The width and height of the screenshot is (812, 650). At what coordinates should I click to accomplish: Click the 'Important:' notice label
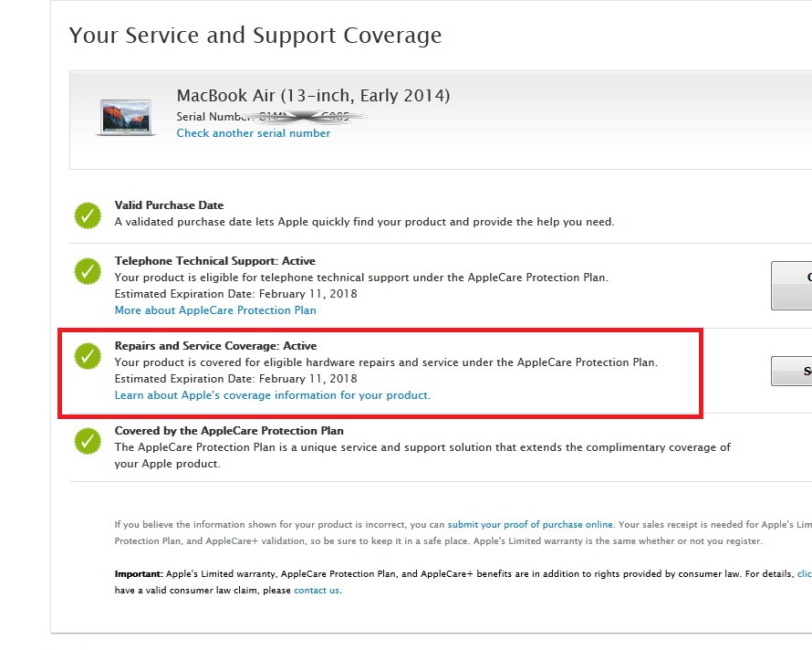tap(139, 574)
